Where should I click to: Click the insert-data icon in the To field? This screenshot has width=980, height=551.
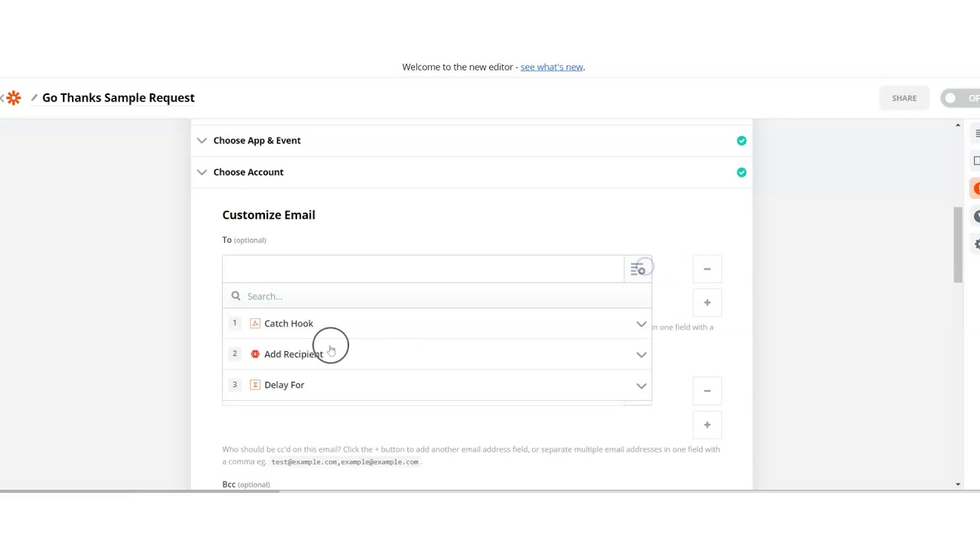tap(638, 269)
